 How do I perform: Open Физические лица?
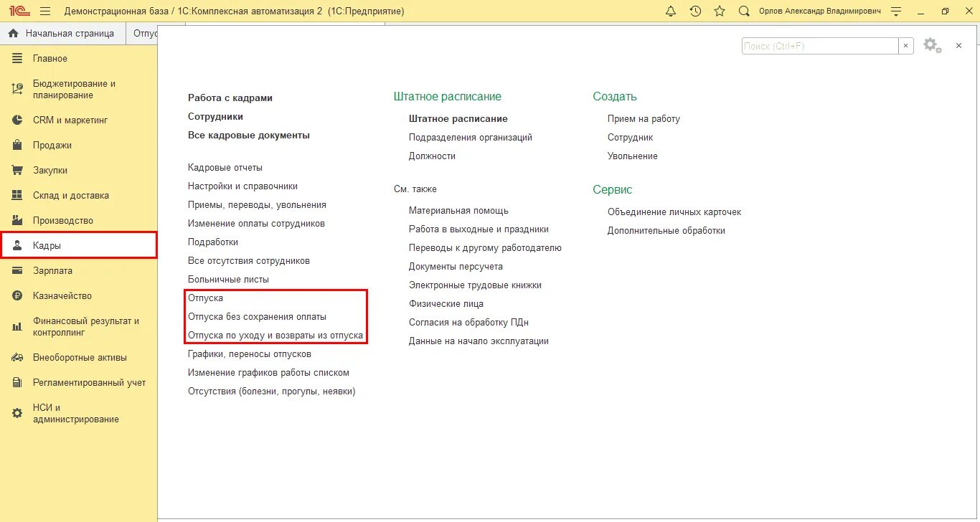[446, 303]
